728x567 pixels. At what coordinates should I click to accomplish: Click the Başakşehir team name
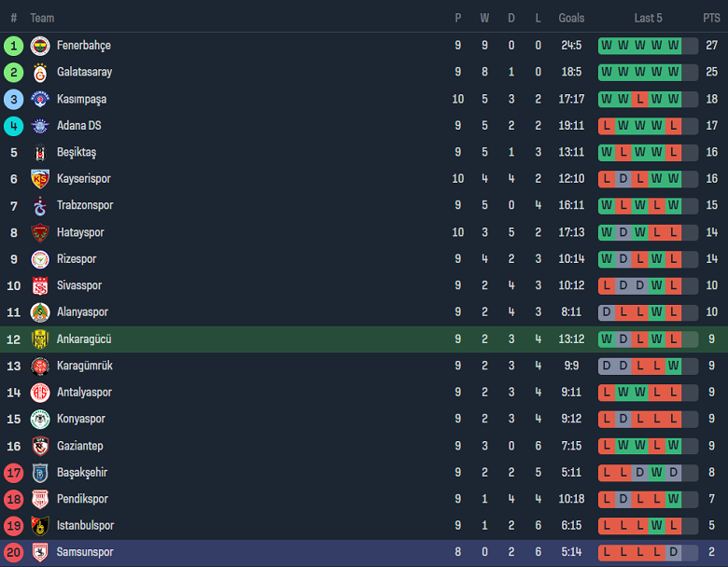pos(82,473)
